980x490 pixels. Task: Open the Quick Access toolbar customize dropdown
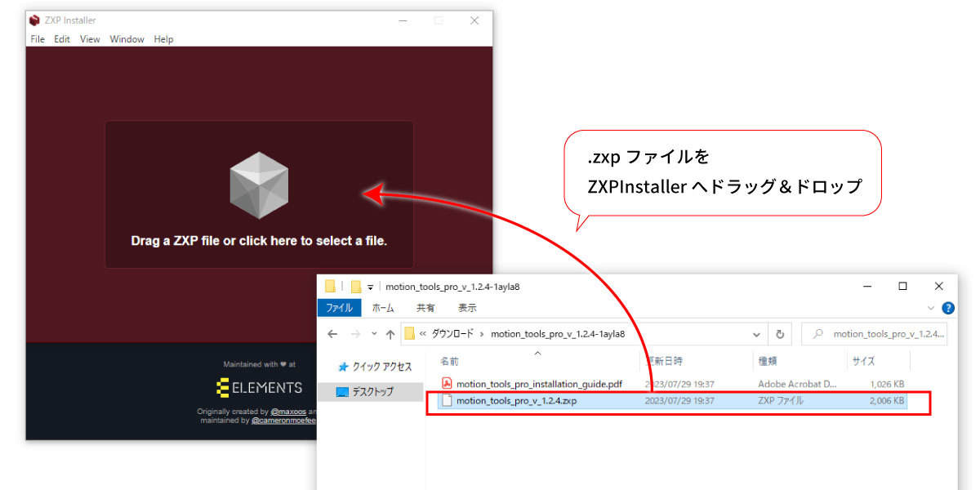coord(370,287)
